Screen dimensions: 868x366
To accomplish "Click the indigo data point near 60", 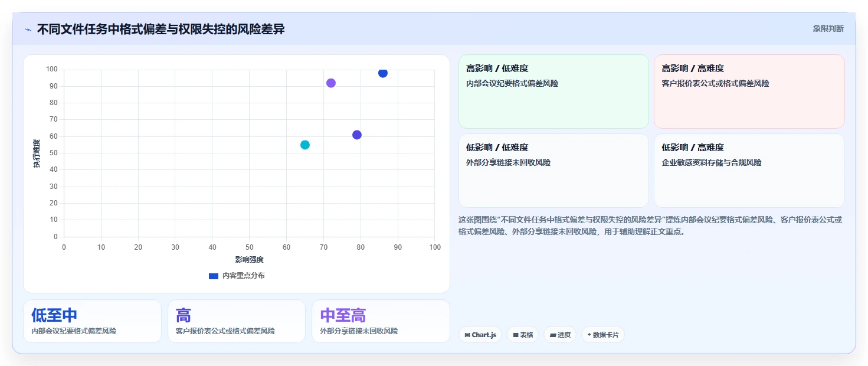I will tap(357, 135).
